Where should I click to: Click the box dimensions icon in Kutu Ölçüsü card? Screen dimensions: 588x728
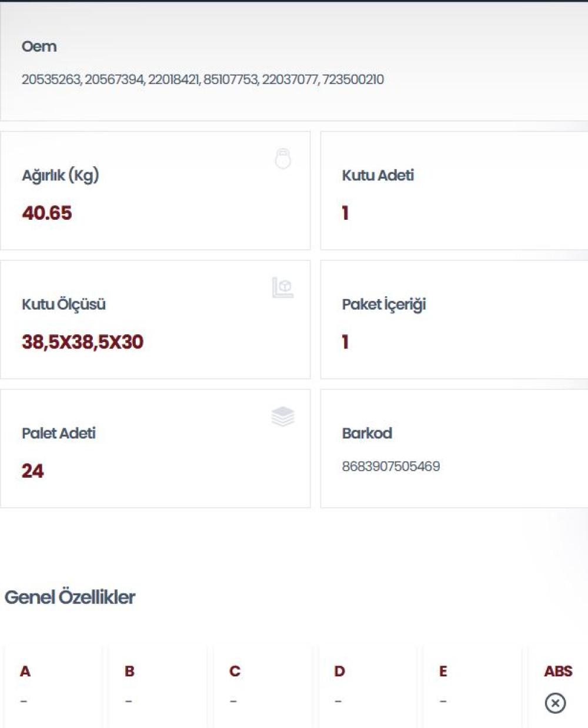[x=283, y=287]
